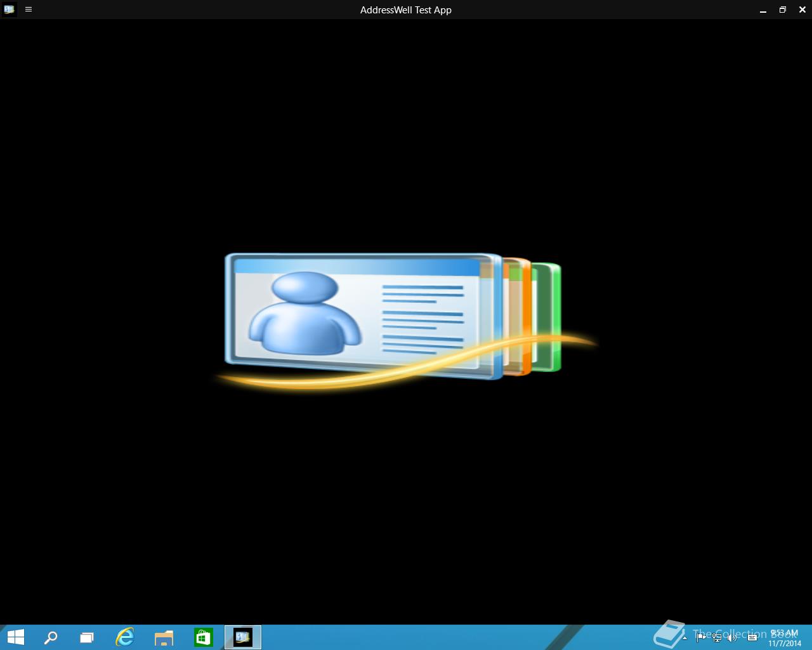Screen dimensions: 812x650
Task: Minimize the AddressWell Test App window
Action: point(763,10)
